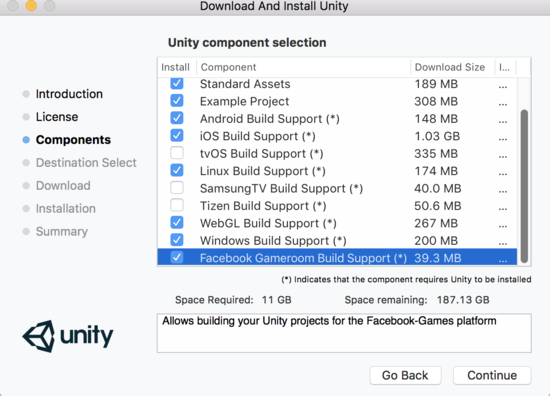
Task: Select the License step in sidebar
Action: click(x=57, y=117)
